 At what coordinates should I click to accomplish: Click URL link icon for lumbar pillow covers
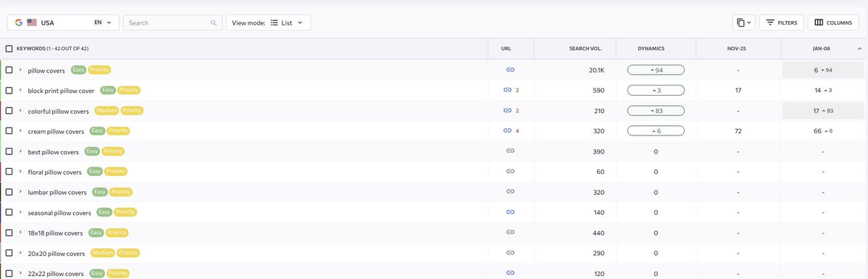click(510, 191)
